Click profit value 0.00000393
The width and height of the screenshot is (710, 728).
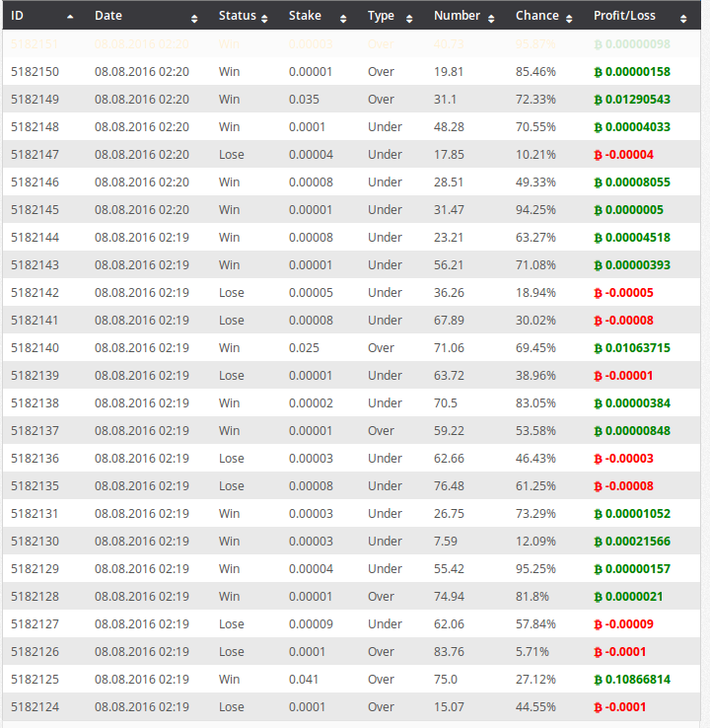pos(638,265)
